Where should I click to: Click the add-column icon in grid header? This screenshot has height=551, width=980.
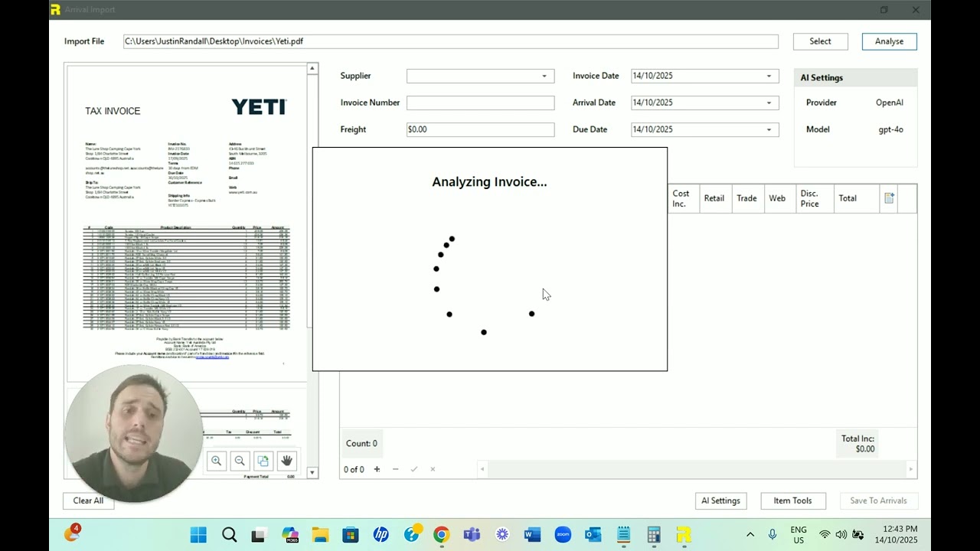click(889, 198)
